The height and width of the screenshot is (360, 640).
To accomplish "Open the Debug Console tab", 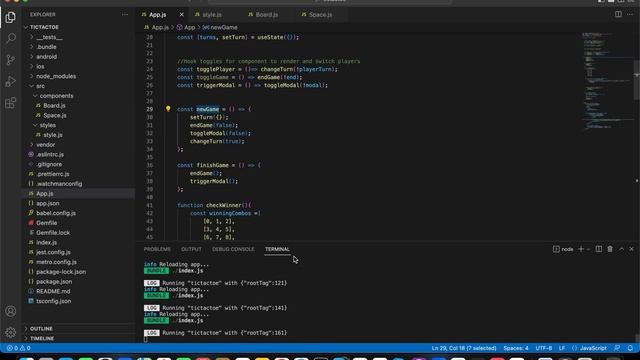I will click(233, 249).
